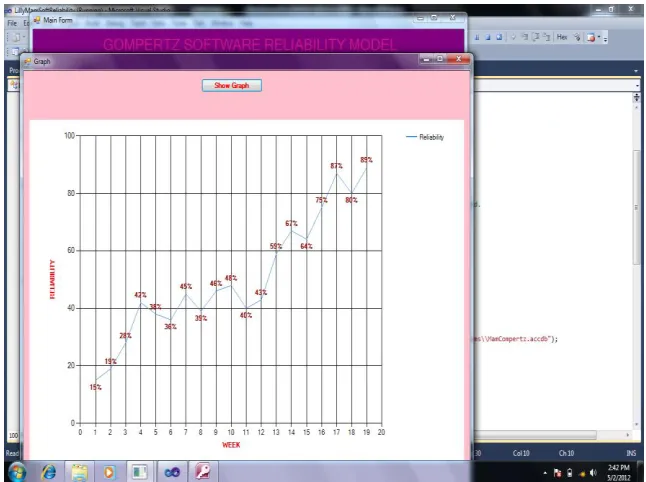Click the icon right of the Hex button
Viewport: 646px width, 482px height.
click(577, 37)
